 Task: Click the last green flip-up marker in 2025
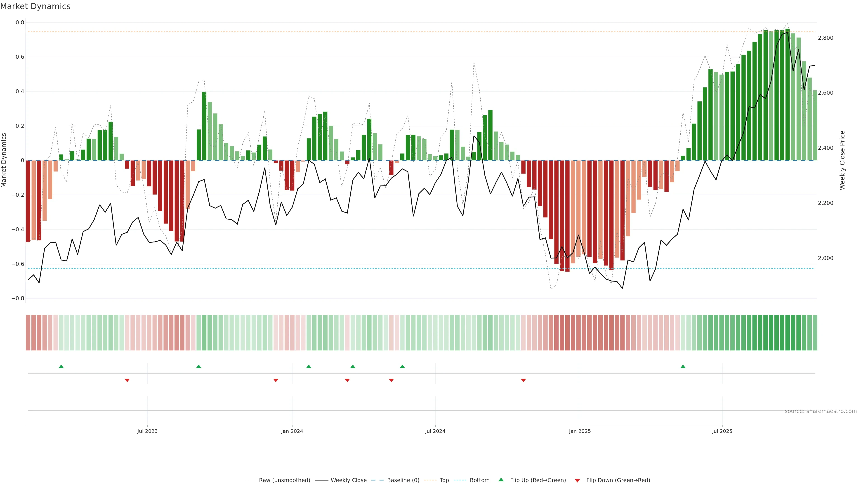pos(683,366)
